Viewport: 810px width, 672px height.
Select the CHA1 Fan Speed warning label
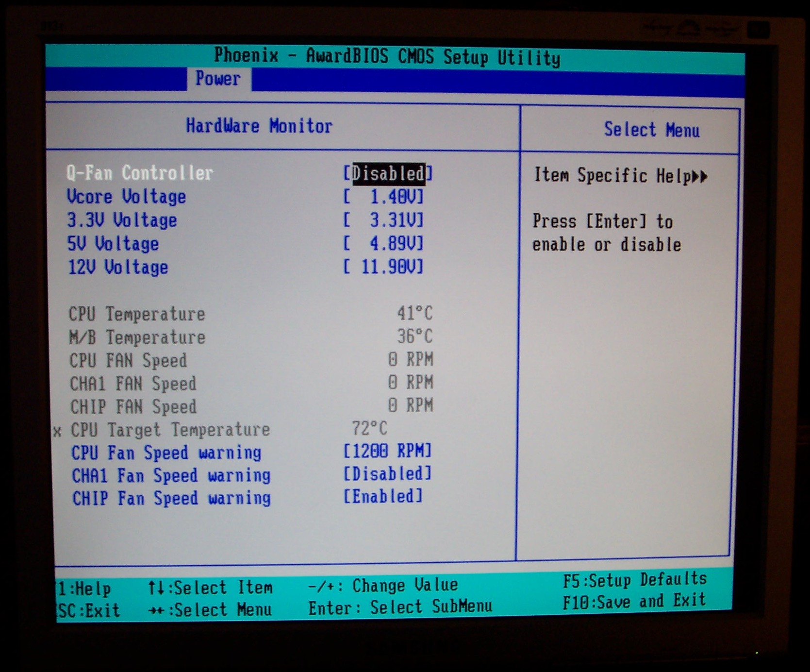(x=171, y=476)
